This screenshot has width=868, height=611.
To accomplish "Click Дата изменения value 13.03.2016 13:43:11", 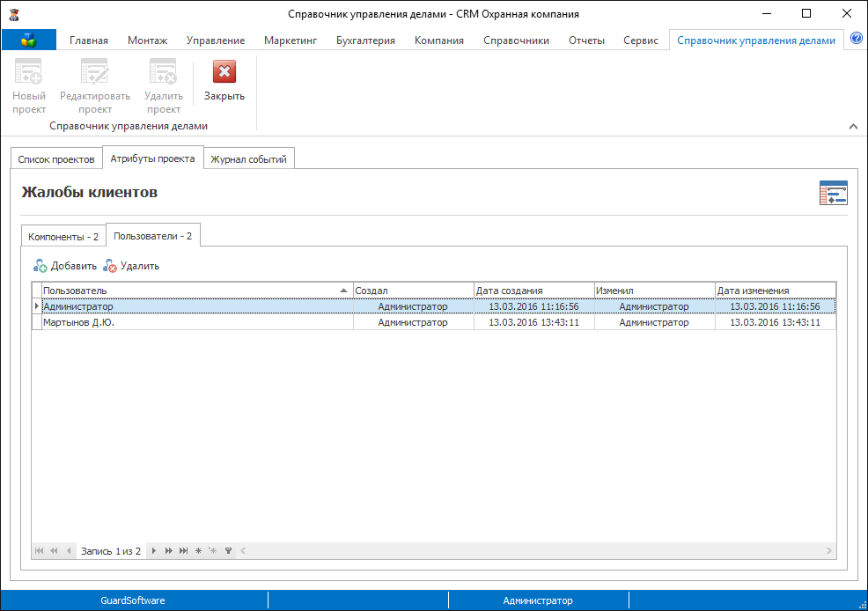I will (775, 322).
